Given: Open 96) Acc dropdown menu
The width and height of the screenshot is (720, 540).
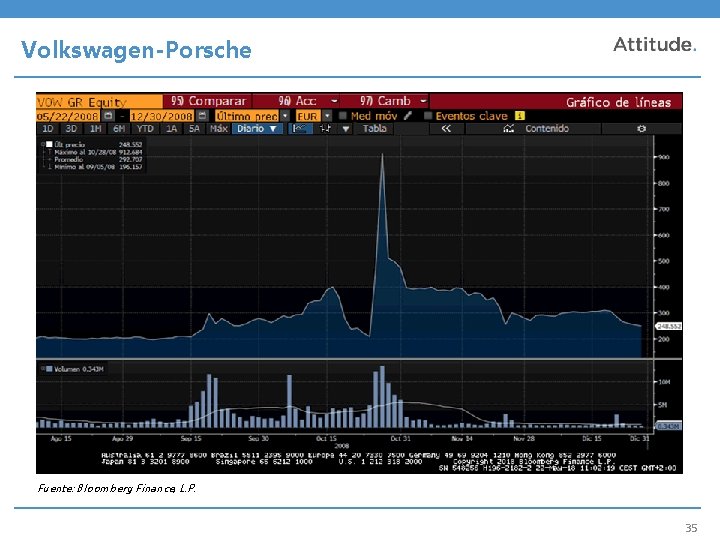Looking at the screenshot, I should click(x=295, y=101).
